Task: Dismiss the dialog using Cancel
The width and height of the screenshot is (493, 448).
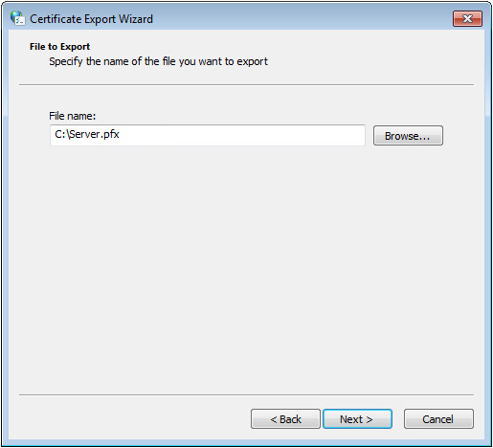Action: (438, 418)
